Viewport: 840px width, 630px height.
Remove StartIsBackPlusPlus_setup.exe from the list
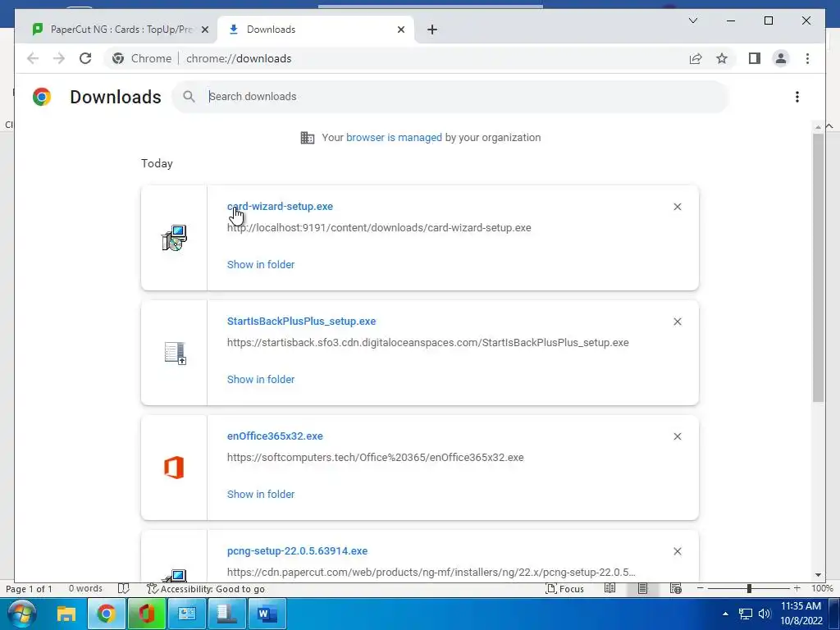(677, 322)
